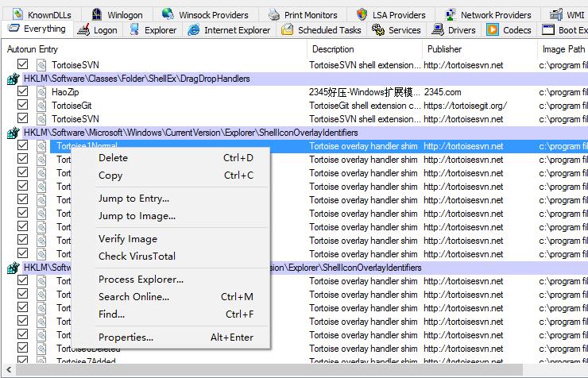Open the Services tab
Image resolution: width=588 pixels, height=378 pixels.
click(x=397, y=29)
